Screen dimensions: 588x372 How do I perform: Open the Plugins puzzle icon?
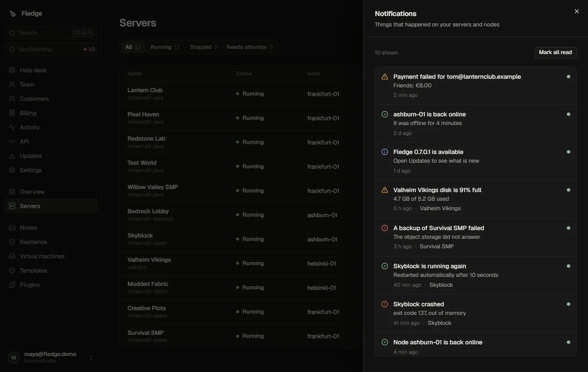pyautogui.click(x=12, y=285)
